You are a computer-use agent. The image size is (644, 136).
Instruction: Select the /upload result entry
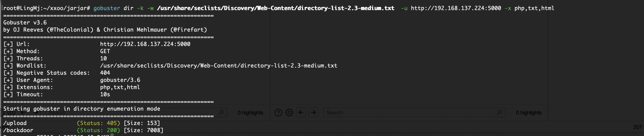point(15,123)
